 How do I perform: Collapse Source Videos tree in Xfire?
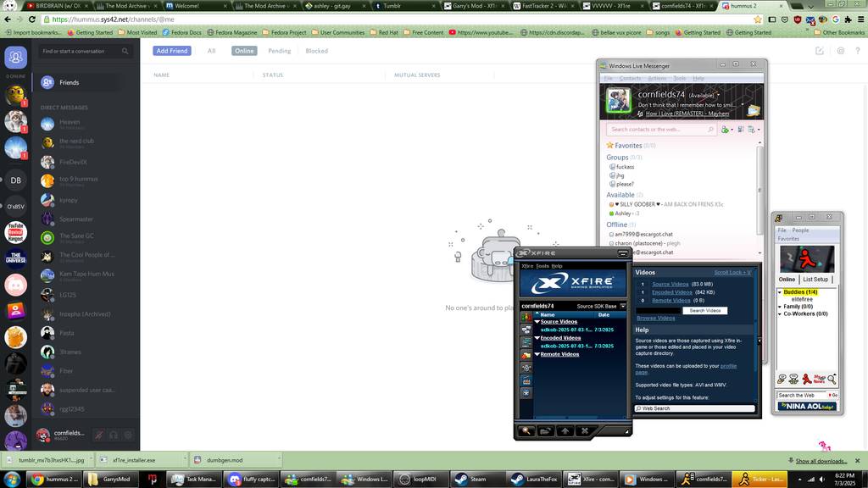tap(537, 321)
